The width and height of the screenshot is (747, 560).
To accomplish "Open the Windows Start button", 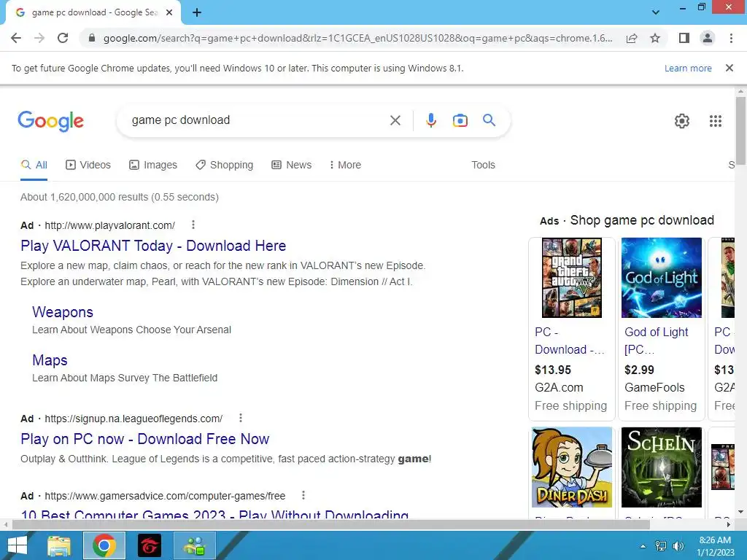I will pyautogui.click(x=18, y=545).
